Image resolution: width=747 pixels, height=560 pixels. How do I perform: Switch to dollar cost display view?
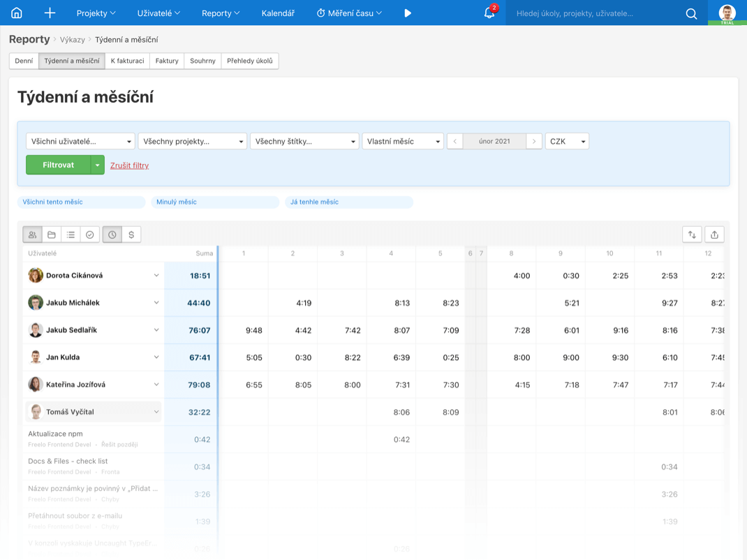pyautogui.click(x=131, y=235)
